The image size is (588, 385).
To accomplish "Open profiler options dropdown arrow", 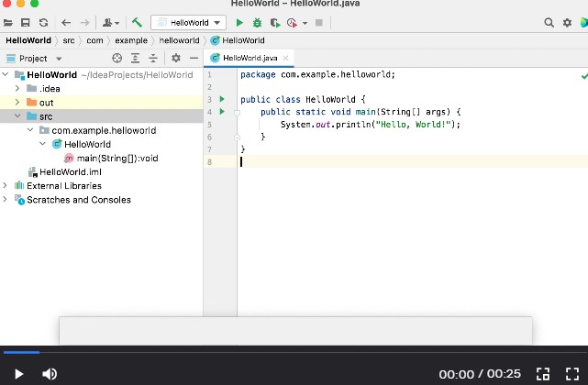I will coord(305,23).
